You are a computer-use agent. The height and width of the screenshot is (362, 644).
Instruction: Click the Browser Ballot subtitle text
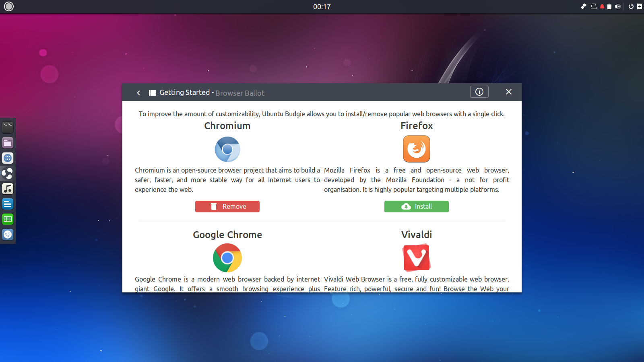240,93
